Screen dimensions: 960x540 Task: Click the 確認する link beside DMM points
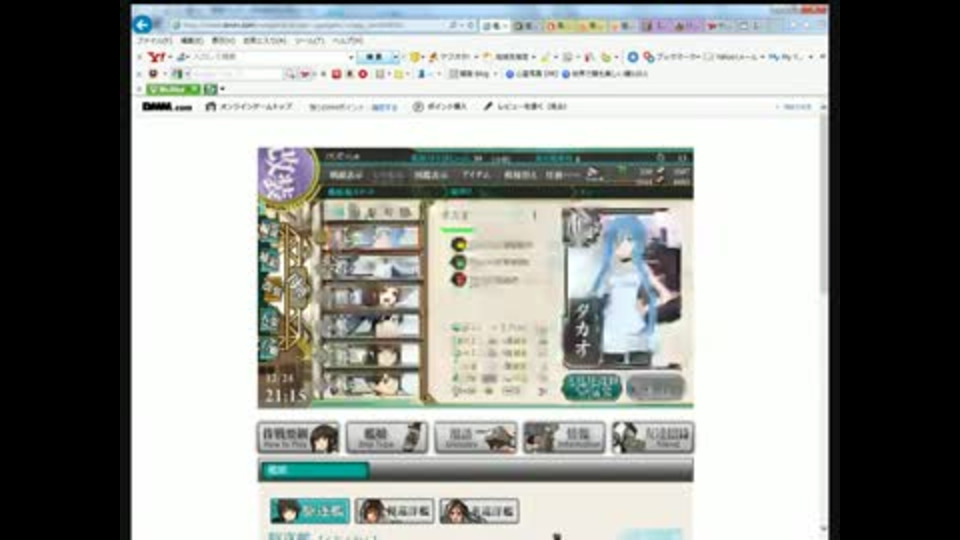coord(384,107)
